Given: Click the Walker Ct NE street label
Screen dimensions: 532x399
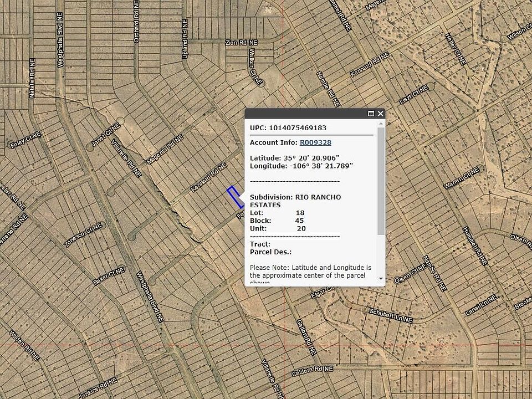Looking at the screenshot, I should coord(255,69).
